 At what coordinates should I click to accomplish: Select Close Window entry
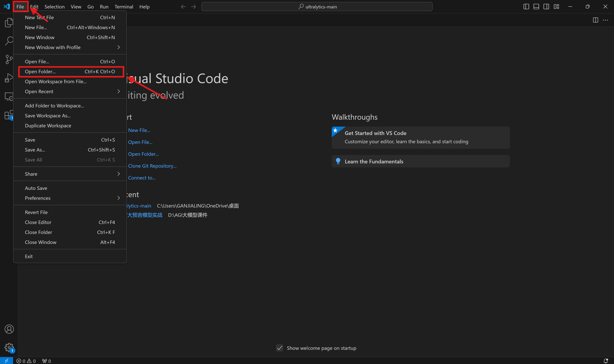(70, 242)
